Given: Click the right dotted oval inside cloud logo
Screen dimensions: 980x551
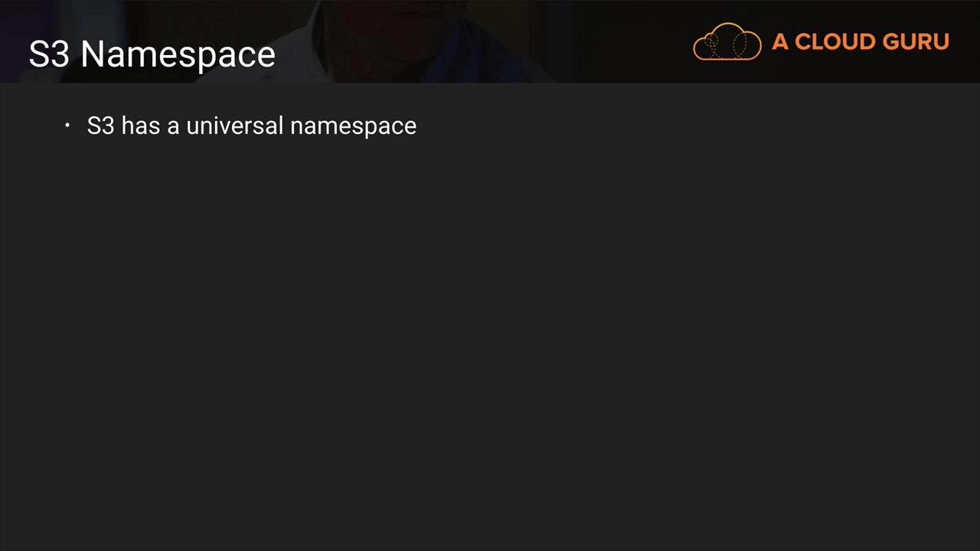Looking at the screenshot, I should tap(740, 46).
